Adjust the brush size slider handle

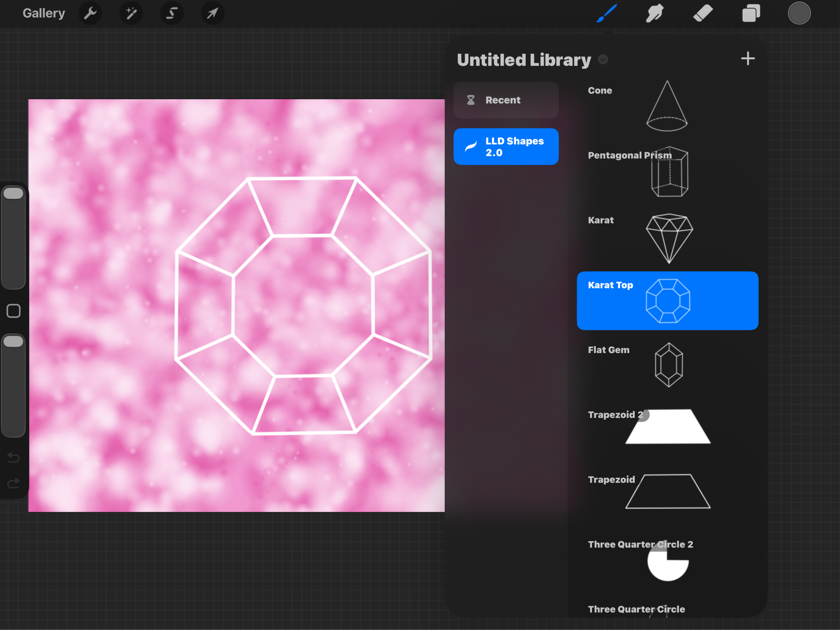pos(13,193)
